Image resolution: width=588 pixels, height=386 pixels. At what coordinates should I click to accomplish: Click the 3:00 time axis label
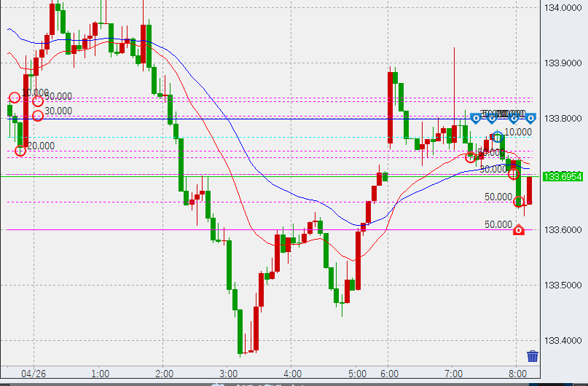pos(227,371)
